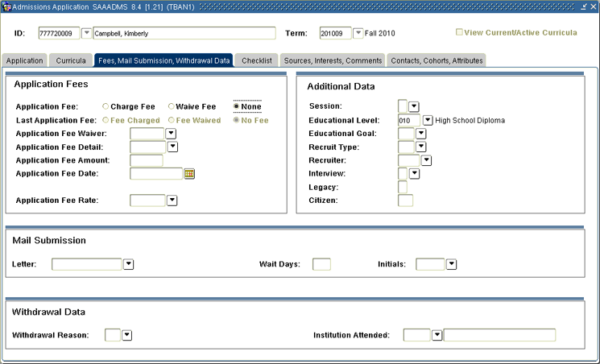Click the High School Diploma description text

(470, 121)
